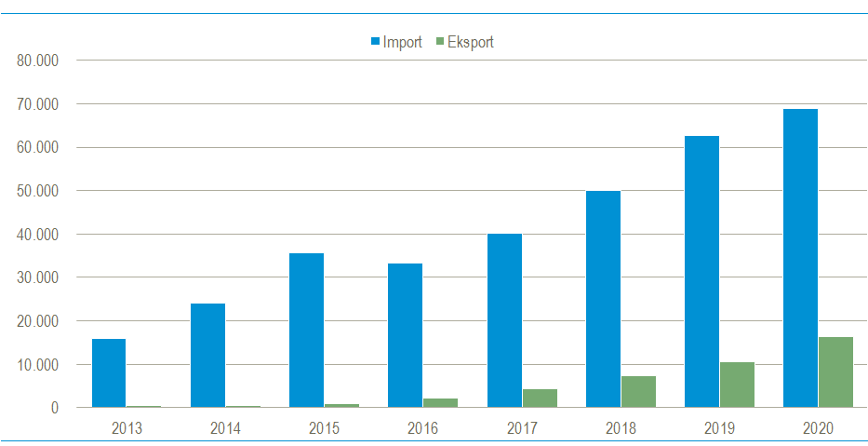868x446 pixels.
Task: Select the green Eksport bar for 2020
Action: (835, 372)
